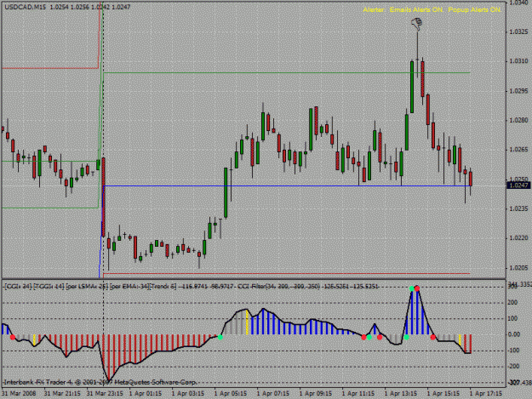Click the 1.0325 price scale label
Image resolution: width=532 pixels, height=399 pixels.
pyautogui.click(x=519, y=31)
